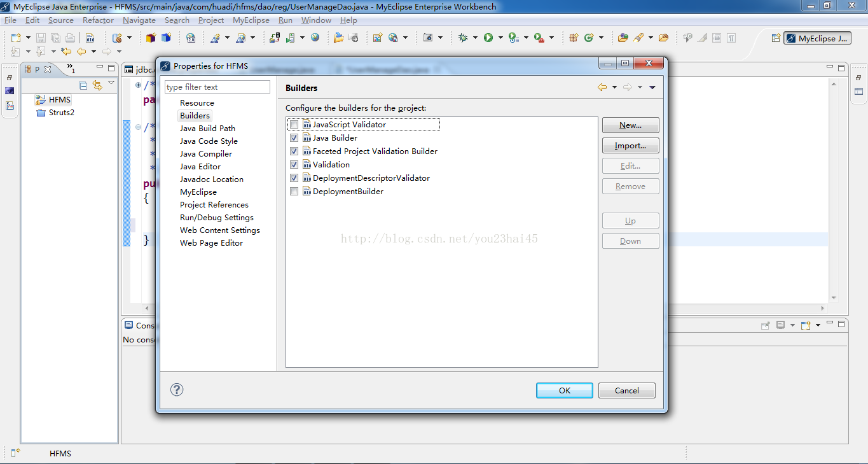Screen dimensions: 868x464
Task: Click the Last Edit Location arrow icon
Action: [66, 52]
